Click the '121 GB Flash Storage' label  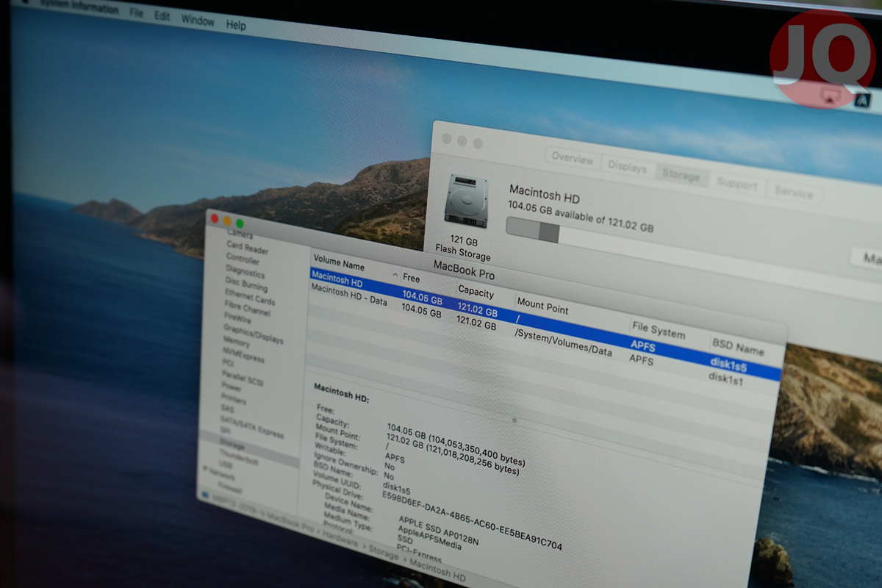462,248
